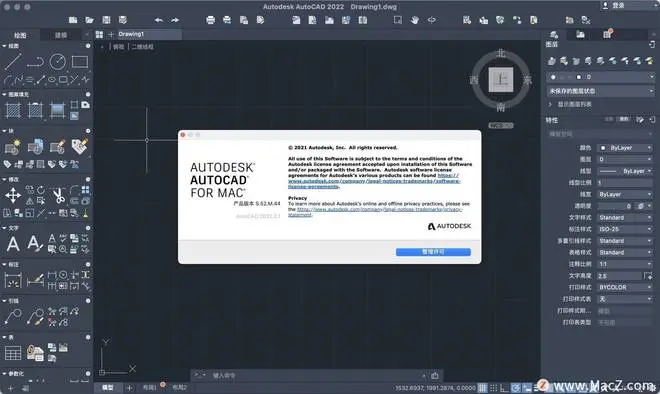This screenshot has height=394, width=660.
Task: Click the Insert Block icon
Action: [x=35, y=147]
